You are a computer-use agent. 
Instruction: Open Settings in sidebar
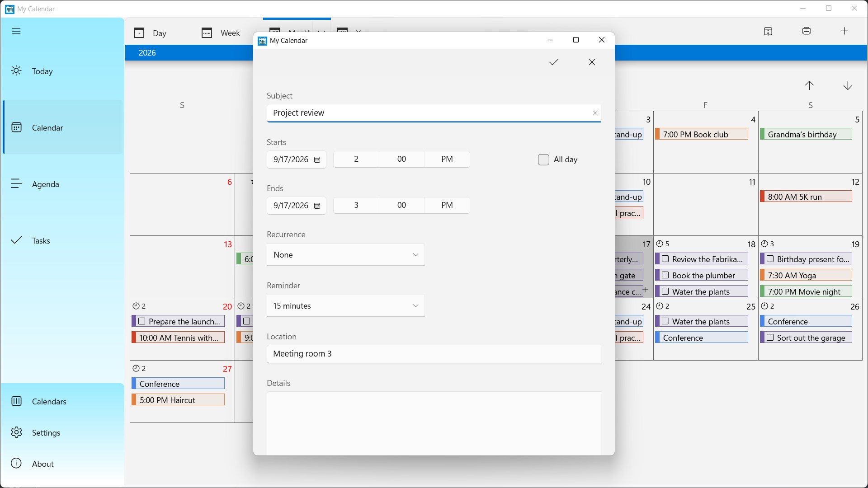click(62, 432)
